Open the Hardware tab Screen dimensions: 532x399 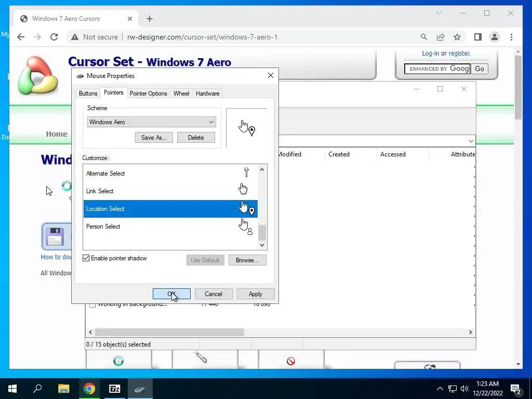coord(207,94)
